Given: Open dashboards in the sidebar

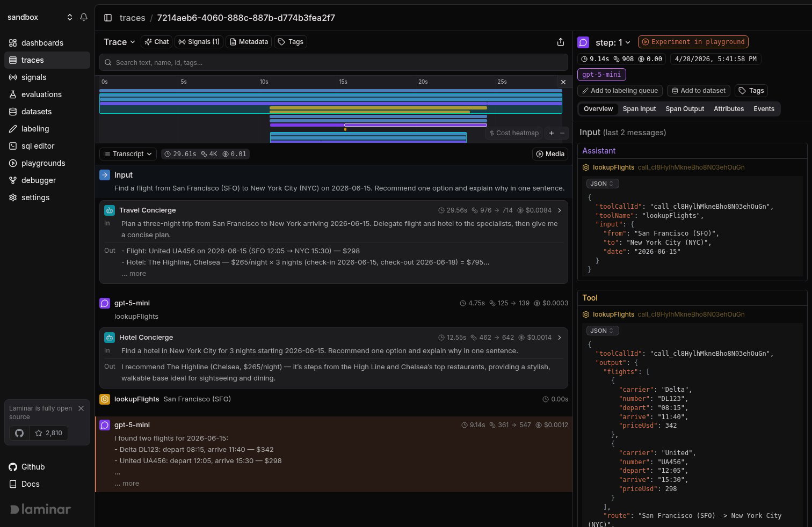Looking at the screenshot, I should tap(47, 43).
